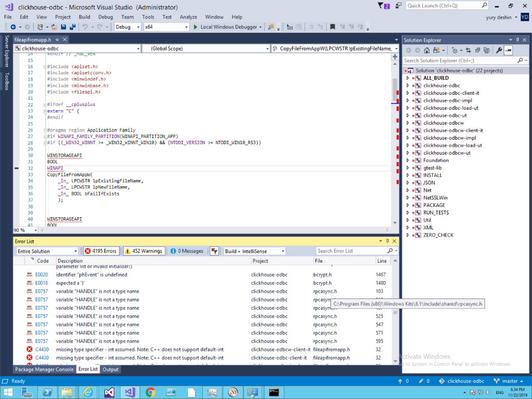Toggle Preview Selected Items in Solution Explorer
The width and height of the screenshot is (532, 399).
508,50
